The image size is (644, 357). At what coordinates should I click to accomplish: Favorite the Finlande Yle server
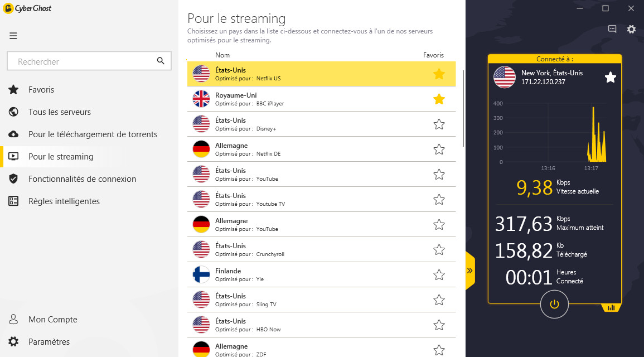pos(439,275)
